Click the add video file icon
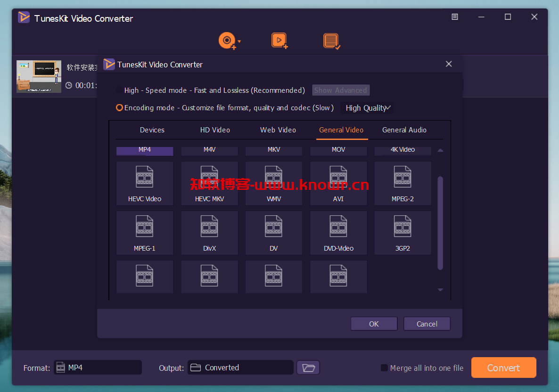 click(x=279, y=41)
